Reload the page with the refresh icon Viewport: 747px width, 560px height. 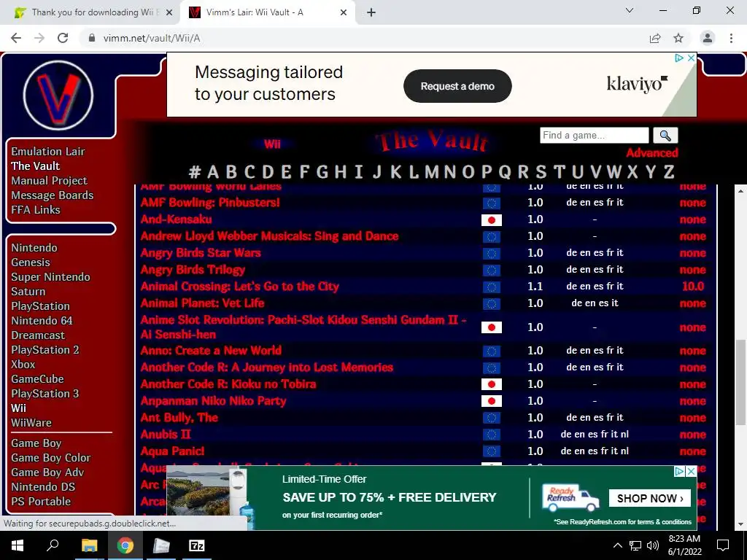click(63, 38)
